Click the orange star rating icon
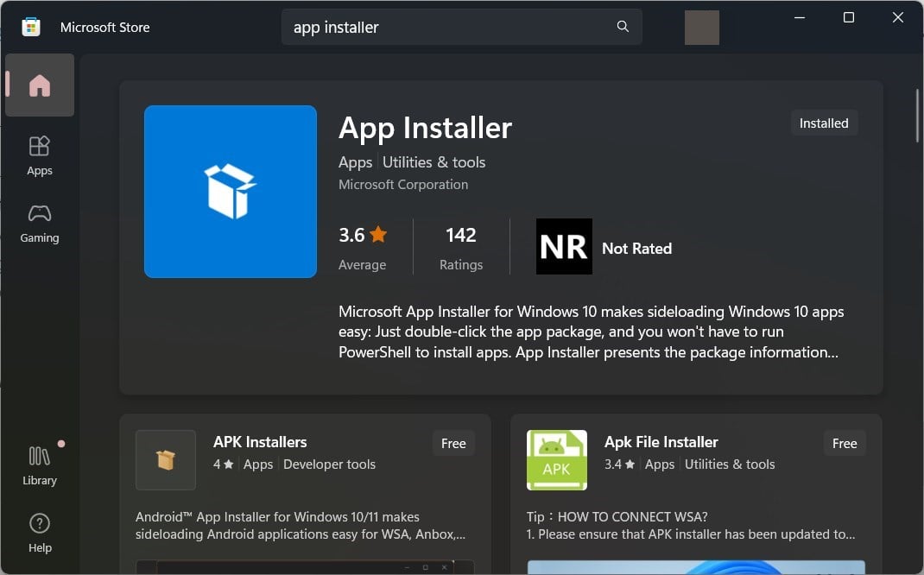 pos(378,235)
